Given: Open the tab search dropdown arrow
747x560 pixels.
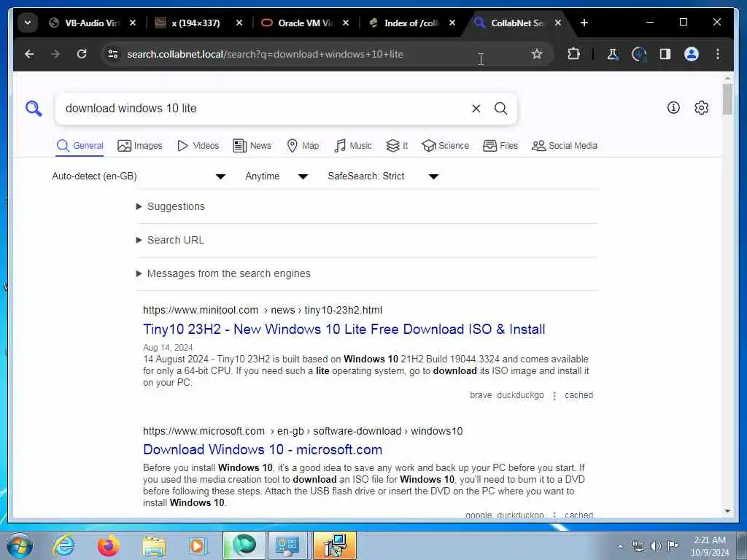Looking at the screenshot, I should tap(28, 23).
